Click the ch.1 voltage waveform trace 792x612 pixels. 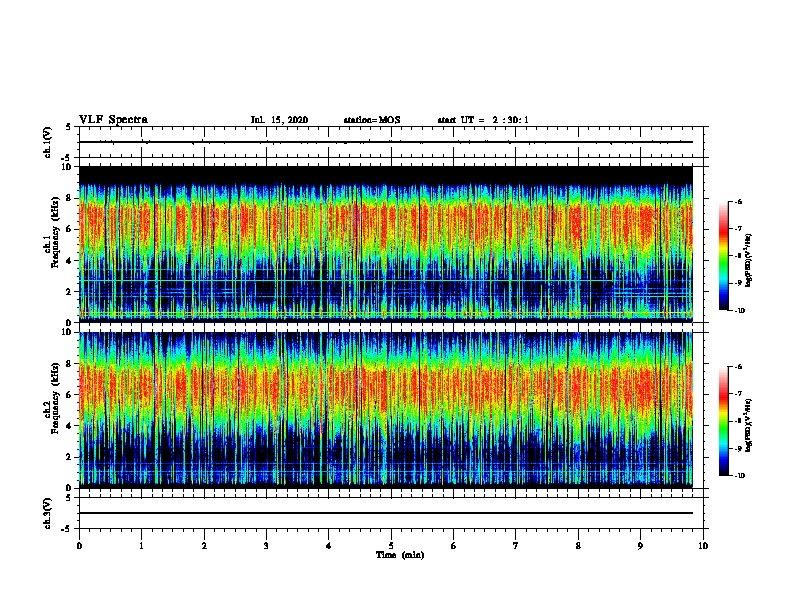coord(386,142)
